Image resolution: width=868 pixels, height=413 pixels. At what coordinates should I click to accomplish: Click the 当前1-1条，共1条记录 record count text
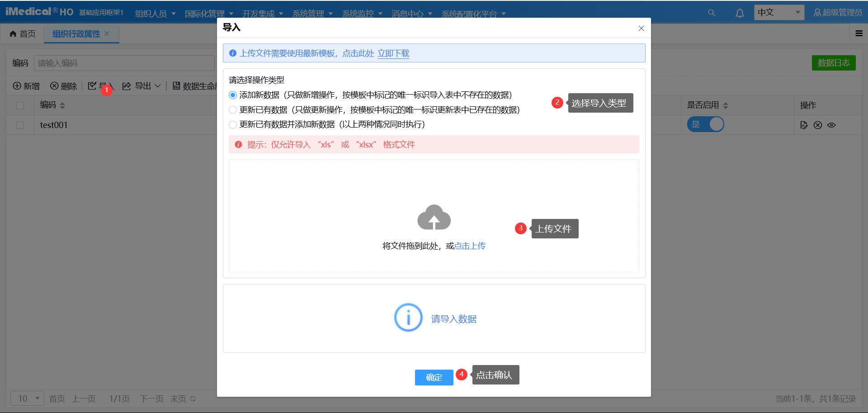[x=816, y=399]
